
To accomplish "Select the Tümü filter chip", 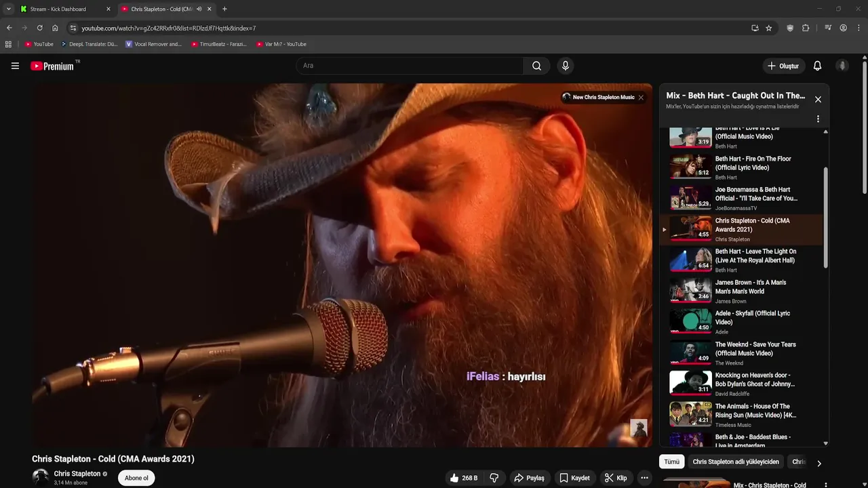I will coord(671,462).
